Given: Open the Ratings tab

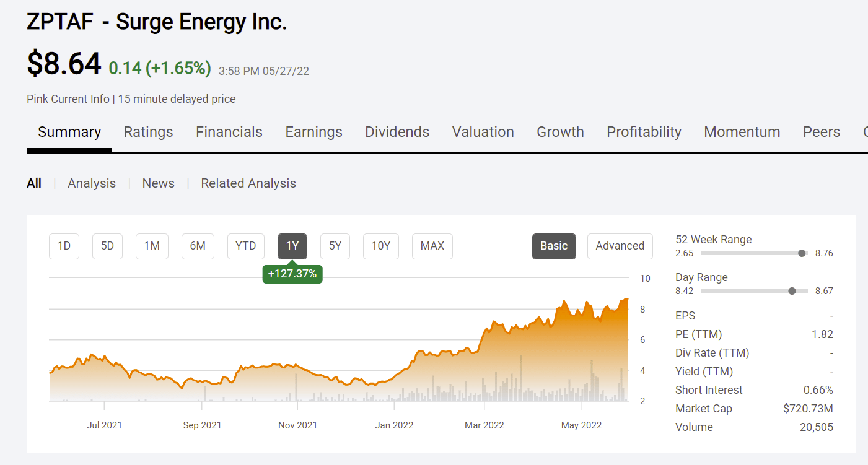Looking at the screenshot, I should point(148,132).
